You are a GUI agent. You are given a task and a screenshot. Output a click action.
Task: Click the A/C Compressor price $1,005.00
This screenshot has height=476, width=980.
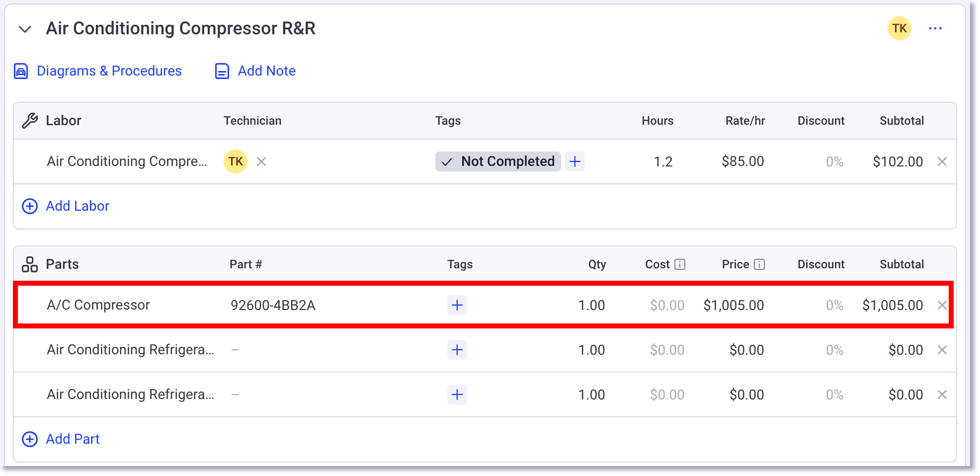click(x=734, y=305)
